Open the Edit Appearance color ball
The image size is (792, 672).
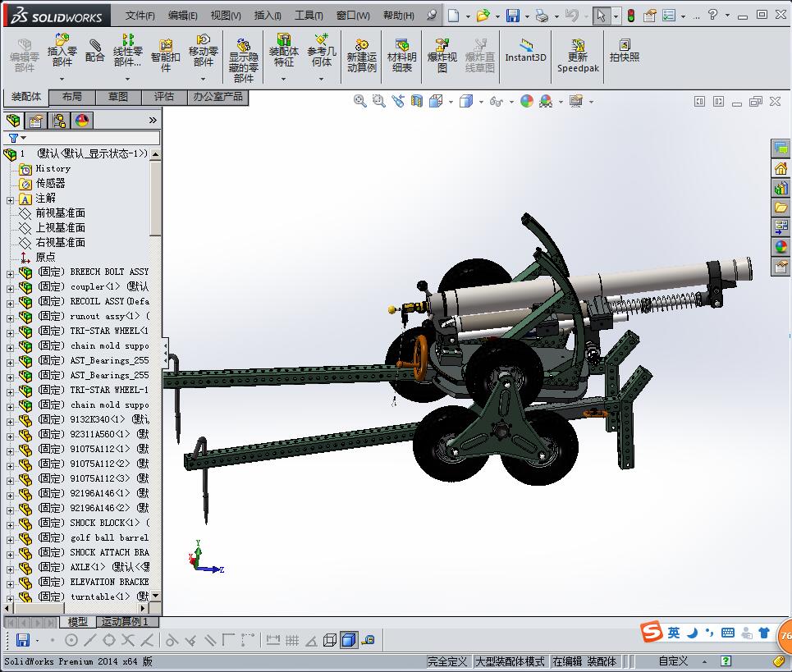coord(527,101)
